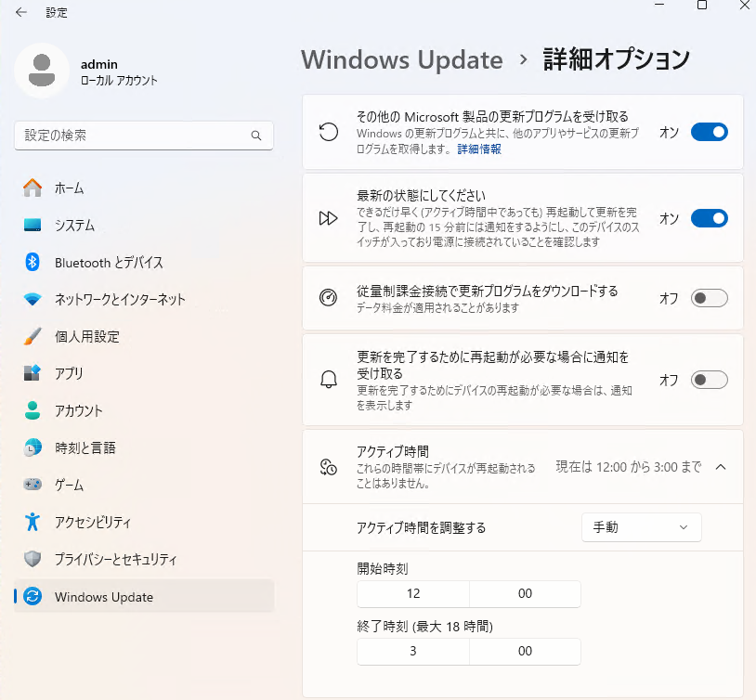This screenshot has height=700, width=756.
Task: Click the end time hour box showing 3
Action: pyautogui.click(x=413, y=652)
